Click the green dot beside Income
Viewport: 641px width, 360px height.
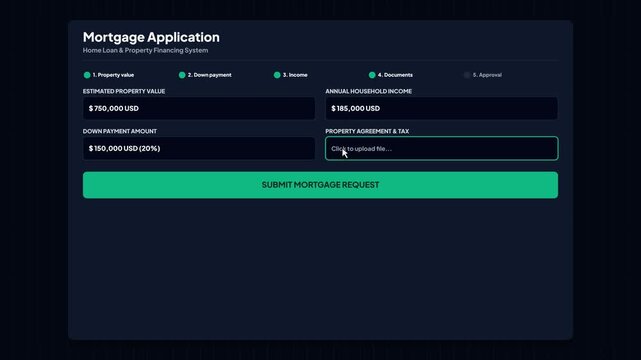277,75
